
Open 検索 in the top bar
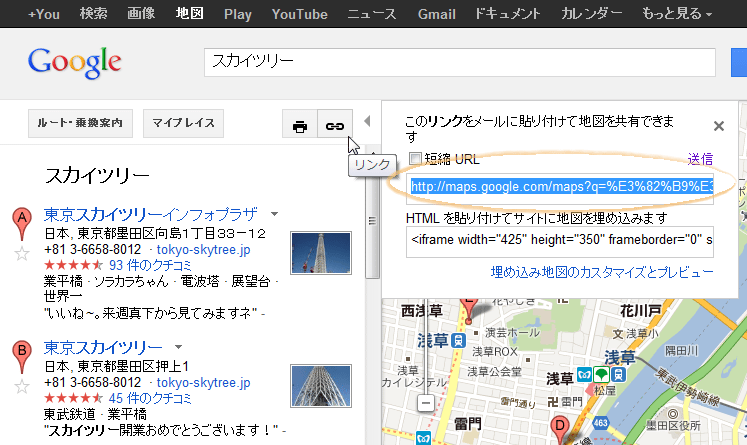93,13
